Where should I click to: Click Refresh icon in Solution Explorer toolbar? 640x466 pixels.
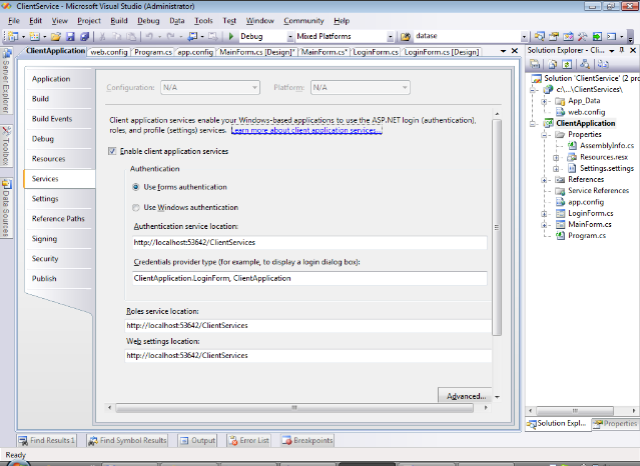(x=567, y=64)
